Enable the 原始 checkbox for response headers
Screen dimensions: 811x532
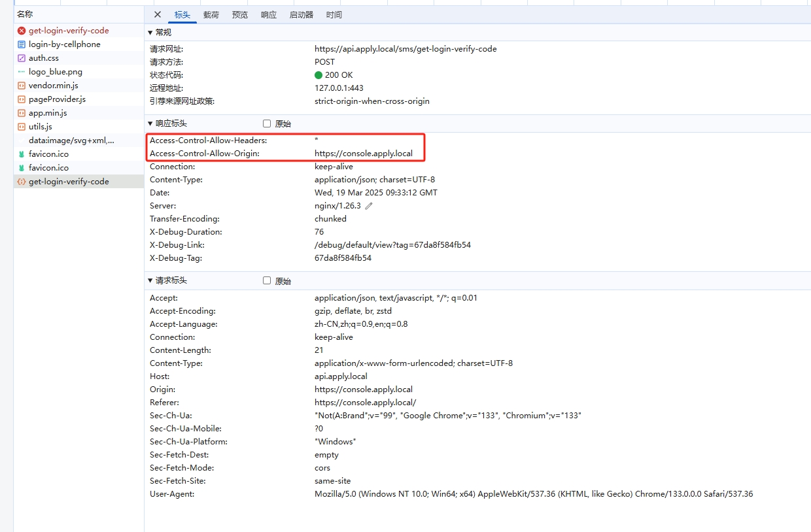(x=267, y=124)
